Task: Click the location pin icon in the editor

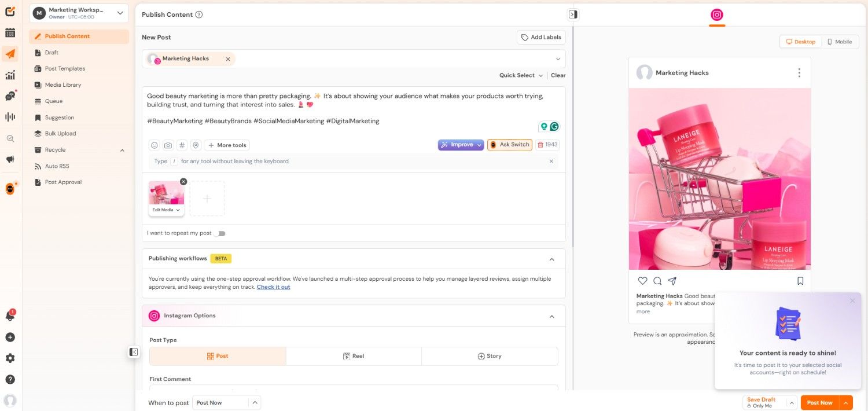Action: (196, 145)
